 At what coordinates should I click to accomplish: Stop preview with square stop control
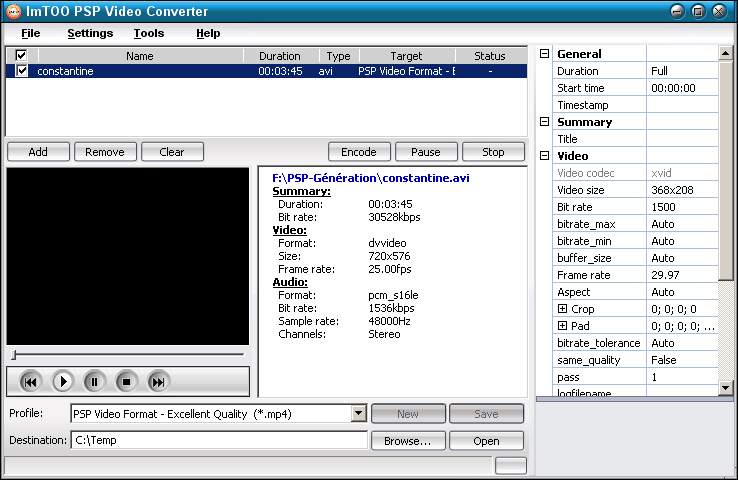126,382
